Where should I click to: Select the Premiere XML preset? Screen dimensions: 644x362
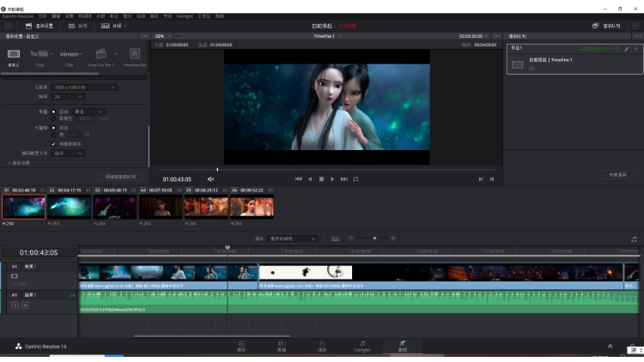[135, 54]
